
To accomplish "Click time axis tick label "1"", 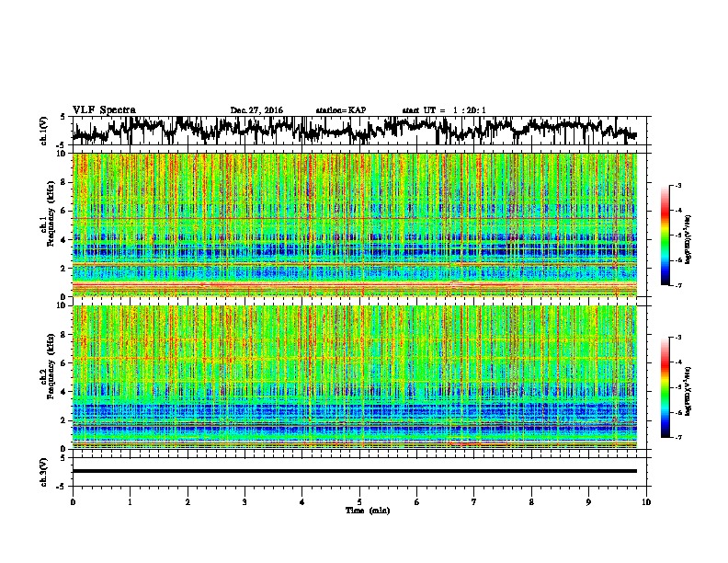I will pos(130,502).
